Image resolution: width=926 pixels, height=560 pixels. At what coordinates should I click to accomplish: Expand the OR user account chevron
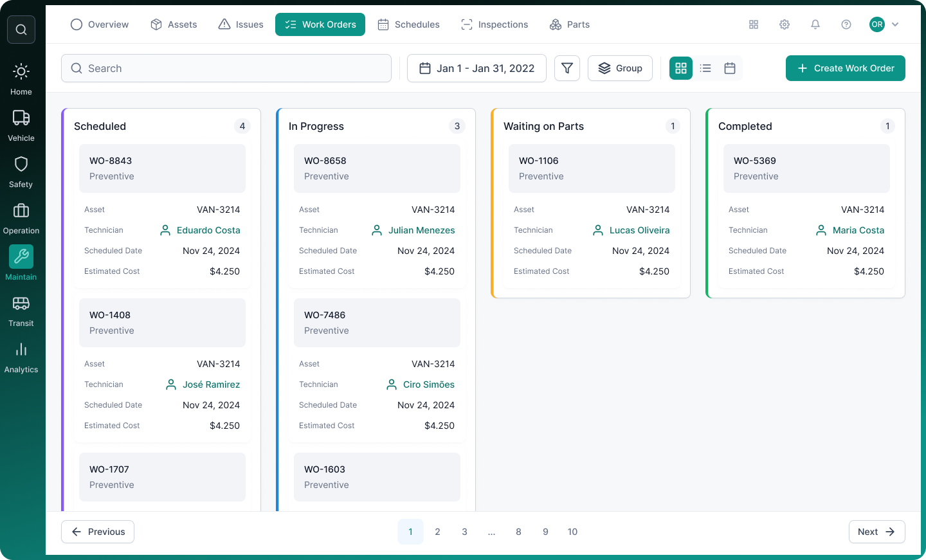coord(895,24)
